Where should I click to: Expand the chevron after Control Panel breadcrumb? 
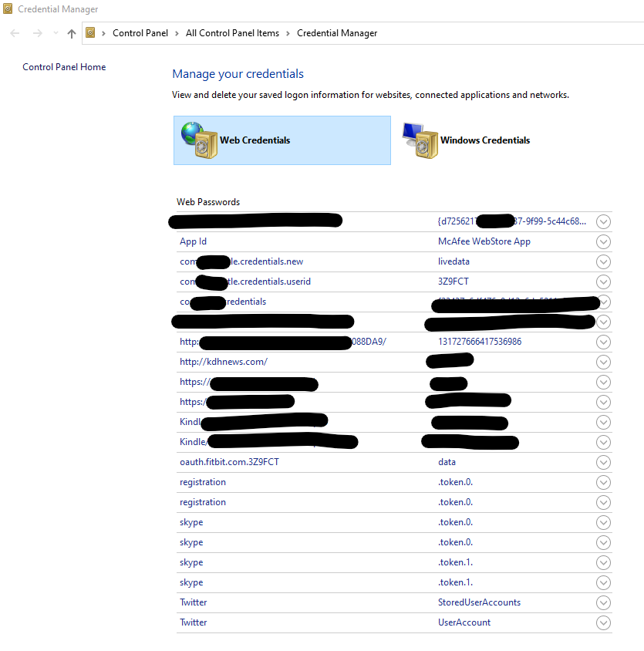pos(177,33)
